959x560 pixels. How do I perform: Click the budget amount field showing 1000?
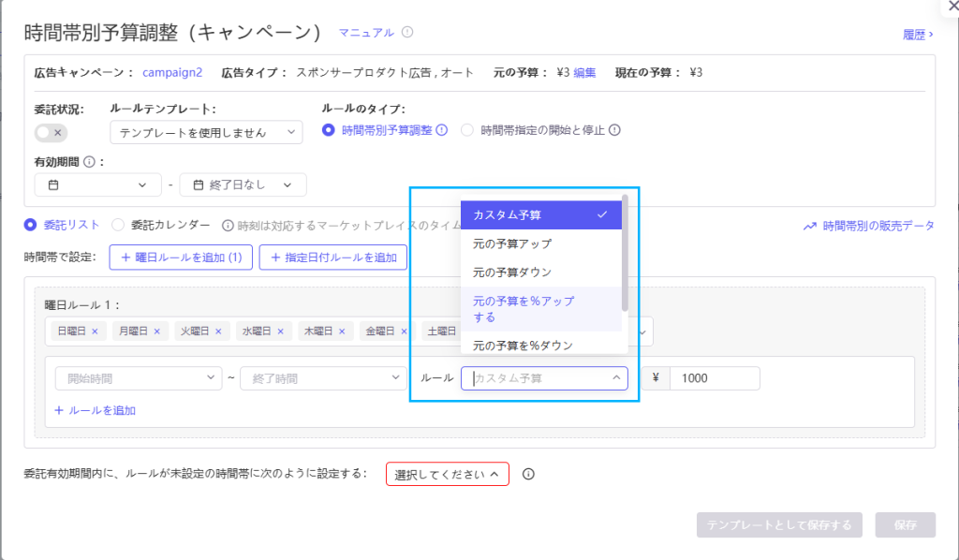(715, 378)
